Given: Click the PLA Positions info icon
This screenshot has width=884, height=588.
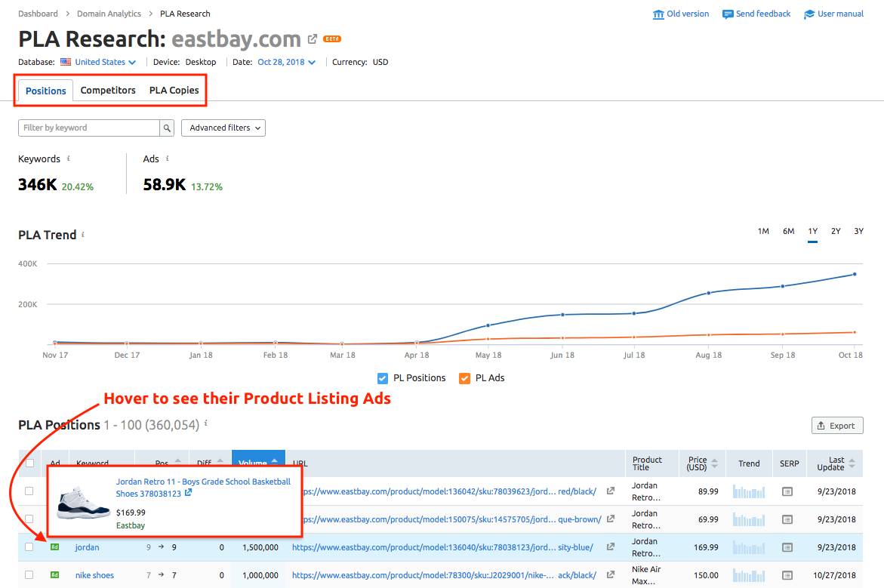Looking at the screenshot, I should click(206, 423).
